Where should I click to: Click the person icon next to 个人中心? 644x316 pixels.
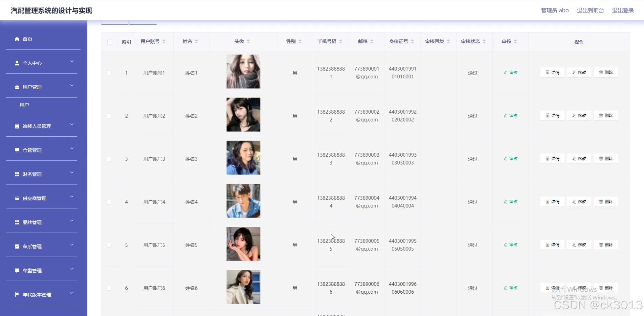pyautogui.click(x=16, y=63)
